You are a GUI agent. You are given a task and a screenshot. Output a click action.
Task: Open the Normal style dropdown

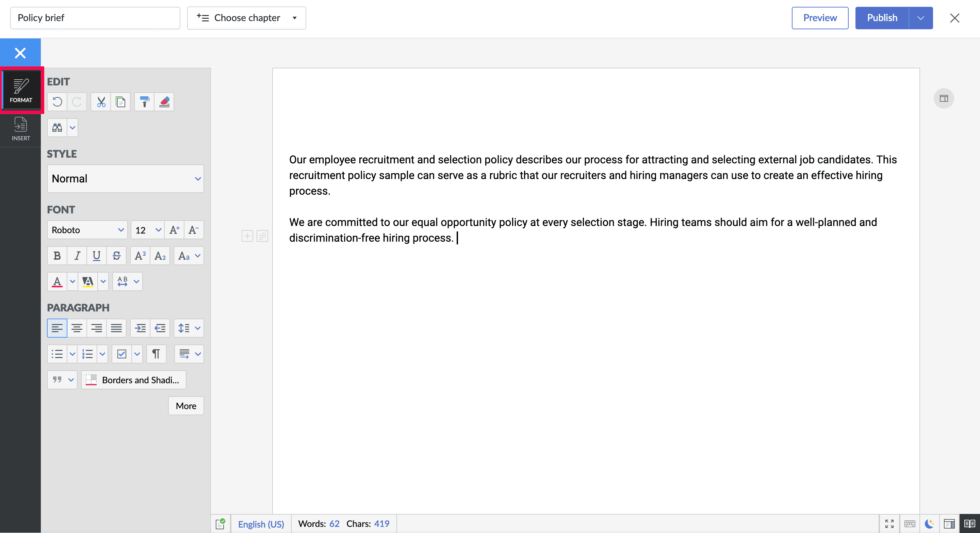[x=125, y=178]
